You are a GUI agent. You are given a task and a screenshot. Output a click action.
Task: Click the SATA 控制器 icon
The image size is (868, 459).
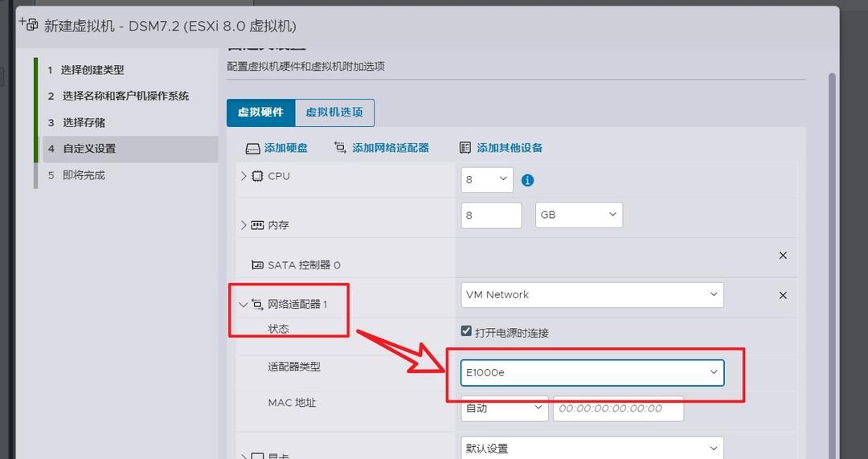tap(257, 264)
